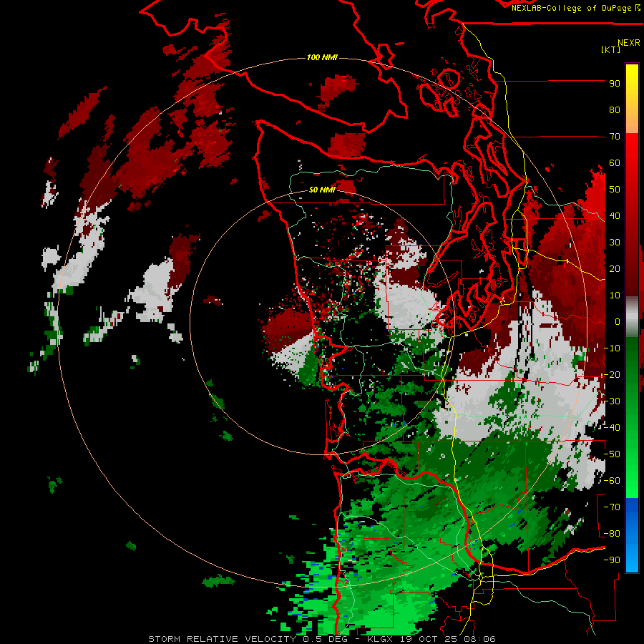
Task: Click the -60 value on the velocity scale
Action: [612, 481]
